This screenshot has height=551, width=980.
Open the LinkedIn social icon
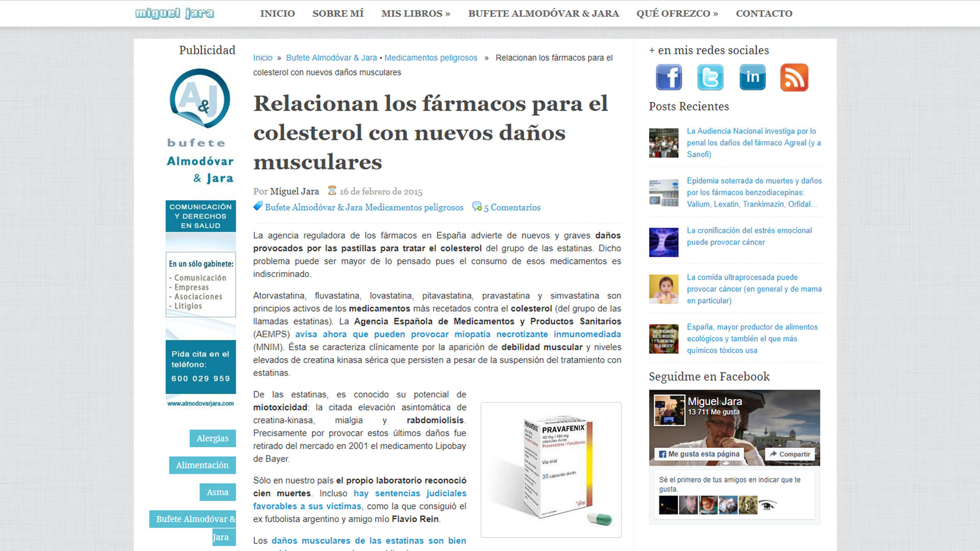pos(752,78)
